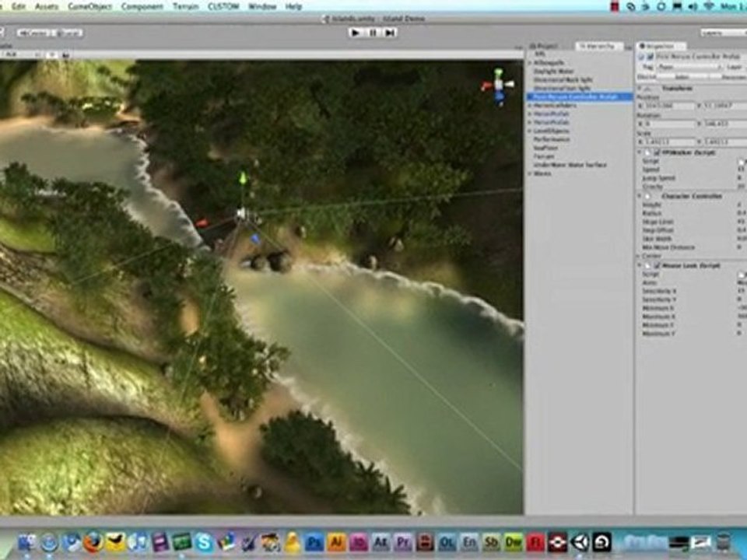The image size is (747, 560).
Task: Expand the AllSeagulls hierarchy item
Action: tap(530, 62)
